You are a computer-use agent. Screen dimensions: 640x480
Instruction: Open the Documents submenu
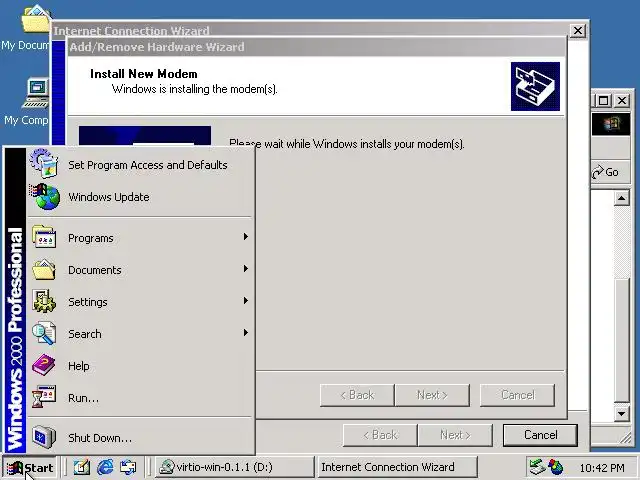pos(140,270)
